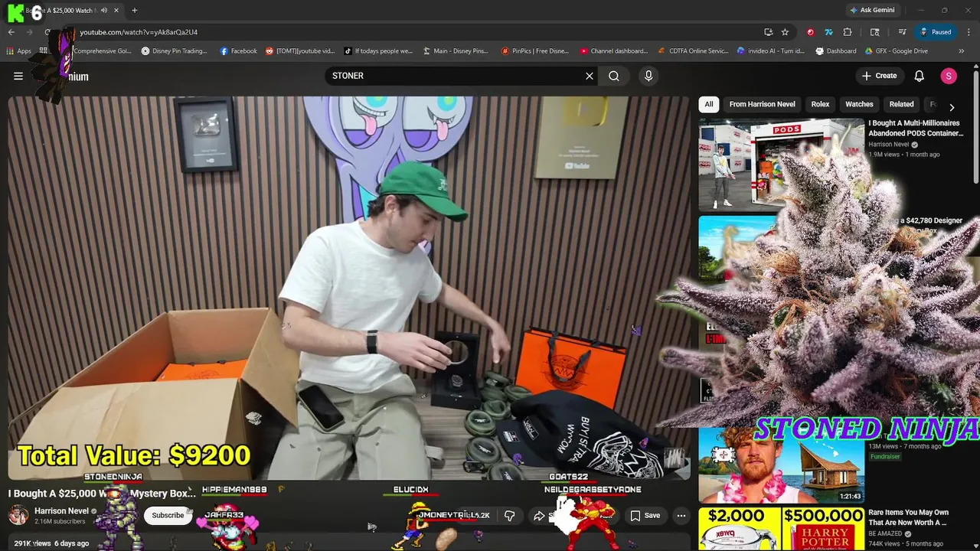This screenshot has width=980, height=551.
Task: Select the Related filter chip
Action: (x=901, y=104)
